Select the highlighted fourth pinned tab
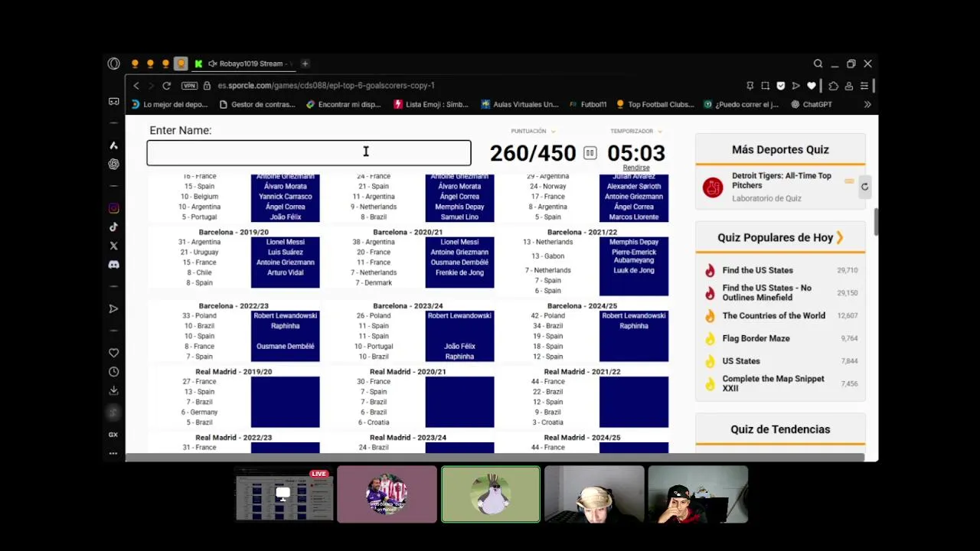980x551 pixels. [x=181, y=64]
